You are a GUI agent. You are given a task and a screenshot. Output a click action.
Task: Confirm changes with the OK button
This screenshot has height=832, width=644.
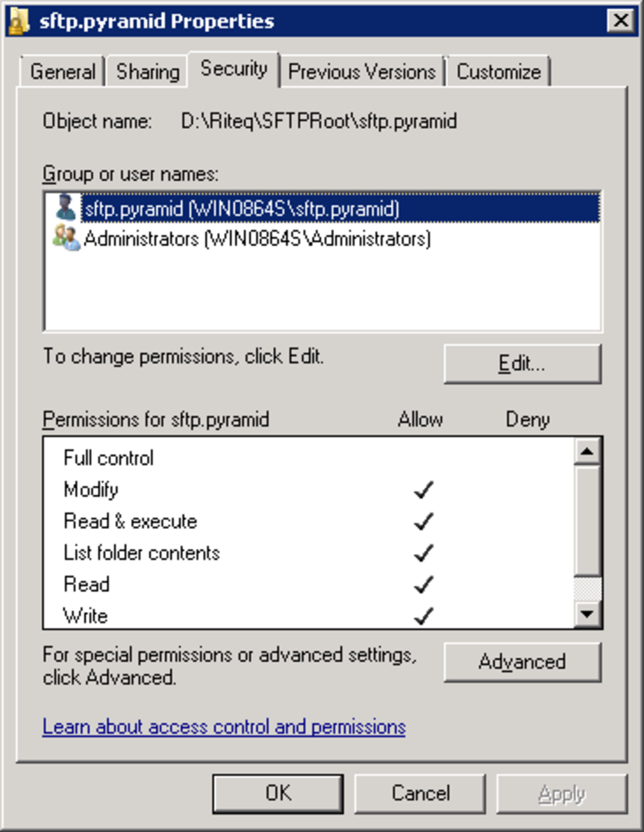tap(277, 793)
